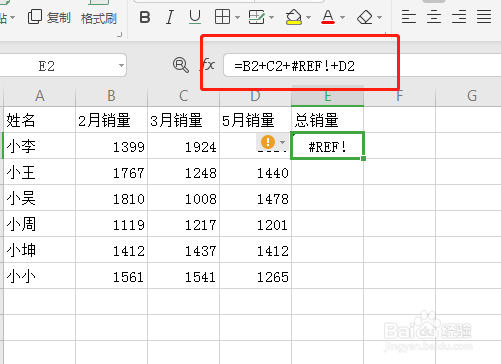The width and height of the screenshot is (501, 364).
Task: Select cell with value 1008
Action: click(x=184, y=198)
